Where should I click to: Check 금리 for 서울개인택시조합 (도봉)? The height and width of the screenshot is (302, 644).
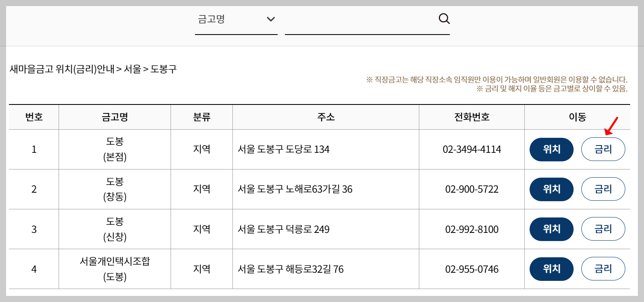point(603,269)
